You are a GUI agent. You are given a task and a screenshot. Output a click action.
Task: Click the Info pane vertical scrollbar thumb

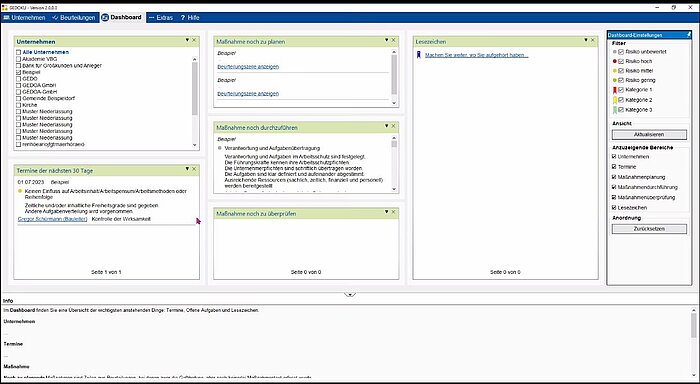click(x=694, y=325)
